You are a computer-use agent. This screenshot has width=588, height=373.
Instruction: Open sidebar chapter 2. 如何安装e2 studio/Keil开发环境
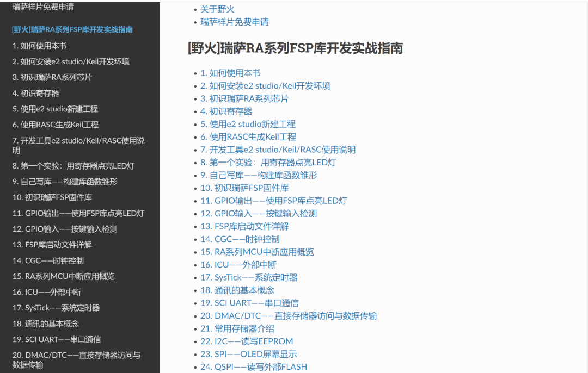[x=71, y=61]
